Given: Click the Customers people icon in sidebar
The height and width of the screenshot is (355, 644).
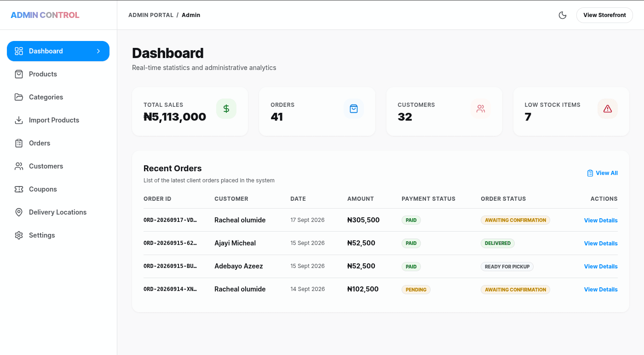Looking at the screenshot, I should 19,166.
